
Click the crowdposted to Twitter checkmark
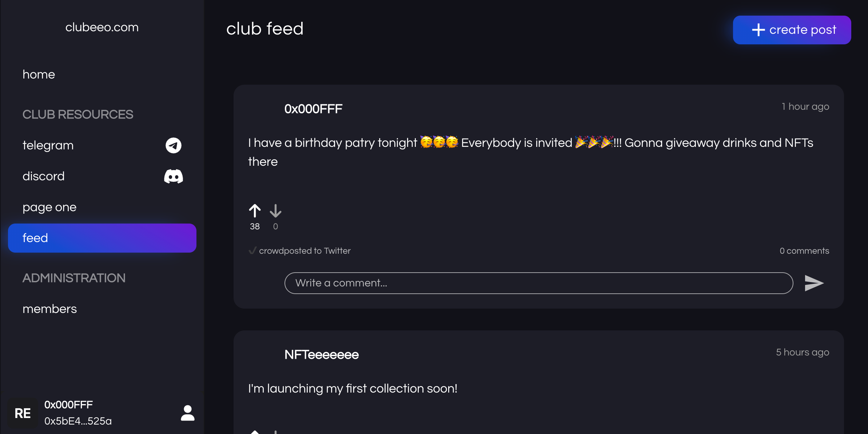[252, 251]
